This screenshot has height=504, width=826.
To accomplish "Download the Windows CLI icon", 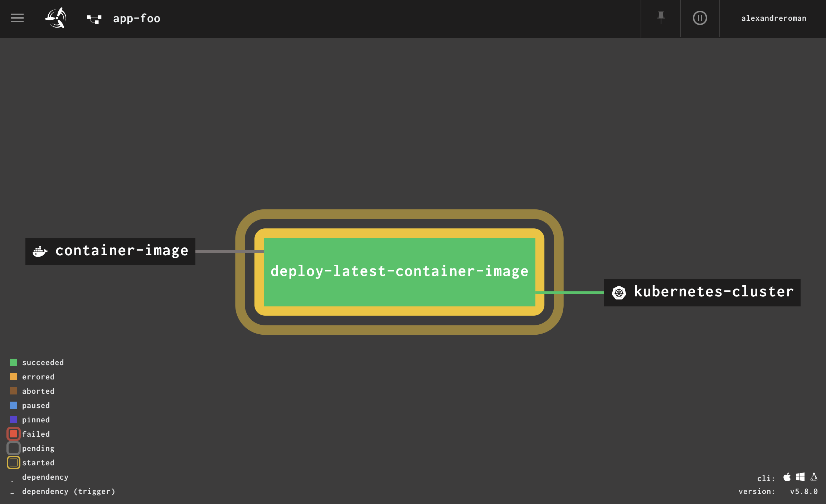I will [800, 477].
